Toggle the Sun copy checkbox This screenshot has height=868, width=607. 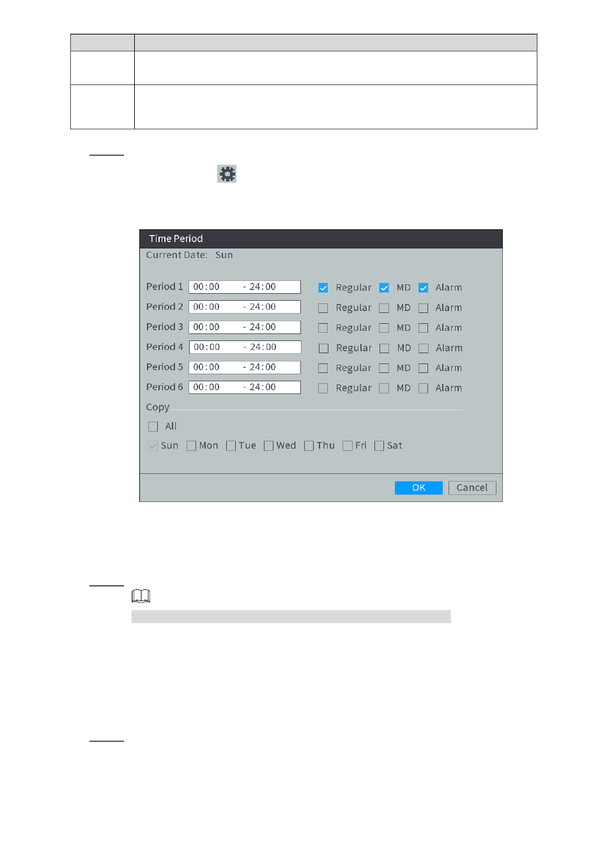(x=153, y=446)
